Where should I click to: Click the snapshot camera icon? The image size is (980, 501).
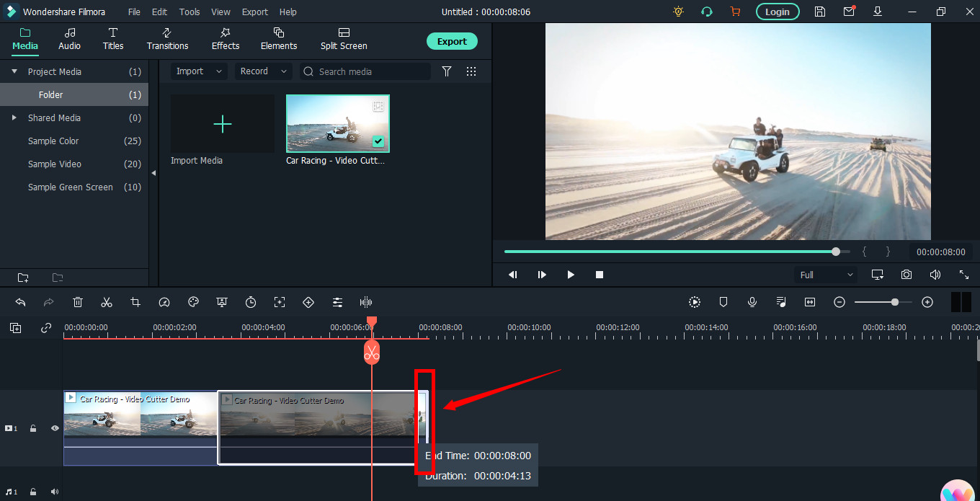[x=906, y=275]
